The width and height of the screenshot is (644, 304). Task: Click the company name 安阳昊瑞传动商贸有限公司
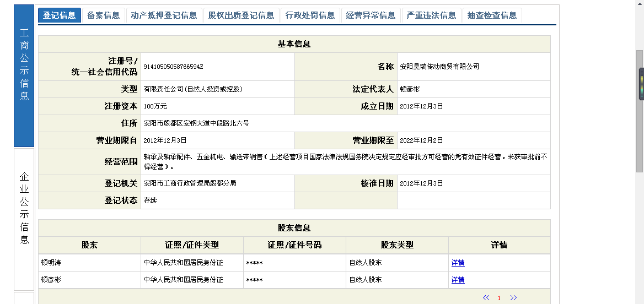[x=439, y=67]
